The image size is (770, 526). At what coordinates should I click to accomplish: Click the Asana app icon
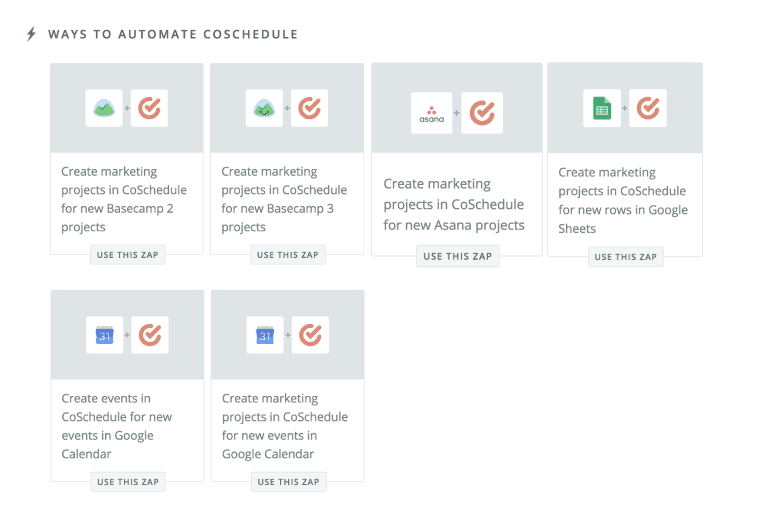coord(432,113)
